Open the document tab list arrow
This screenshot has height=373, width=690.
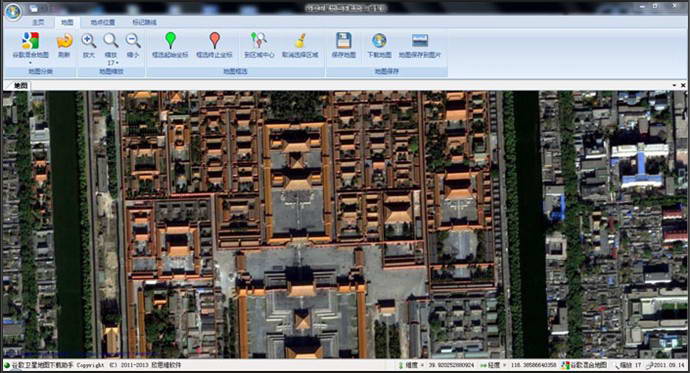[x=675, y=85]
